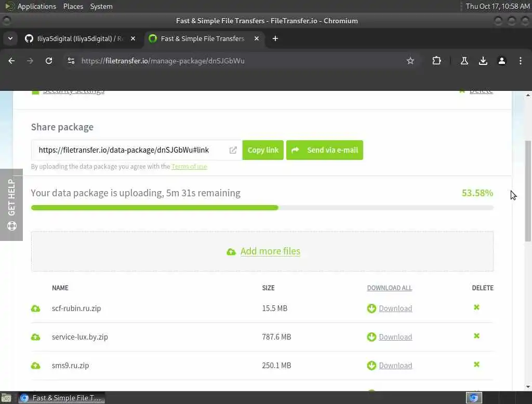Open the Places menu

pos(73,6)
